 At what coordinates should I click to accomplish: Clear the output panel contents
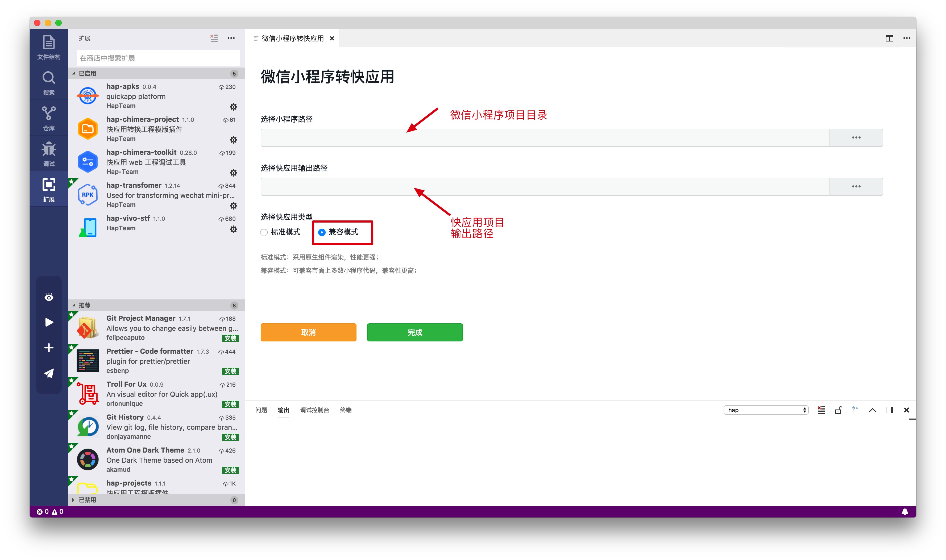pos(821,410)
